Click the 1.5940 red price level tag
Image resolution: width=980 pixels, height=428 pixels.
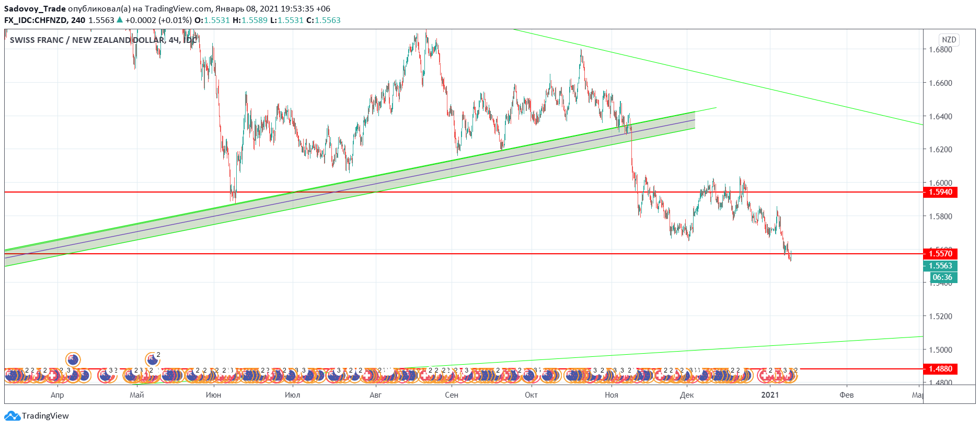coord(940,192)
